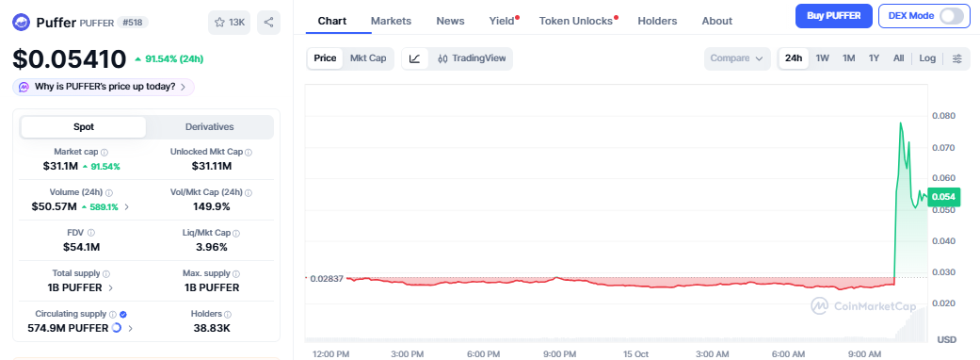This screenshot has height=360, width=980.
Task: Select All time chart range
Action: (x=899, y=58)
